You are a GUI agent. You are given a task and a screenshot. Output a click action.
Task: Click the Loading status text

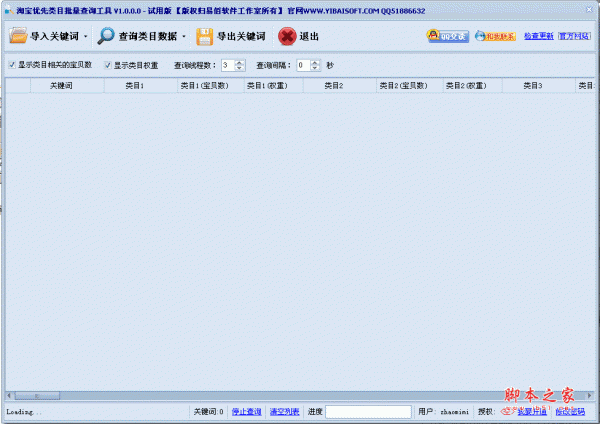[x=23, y=412]
